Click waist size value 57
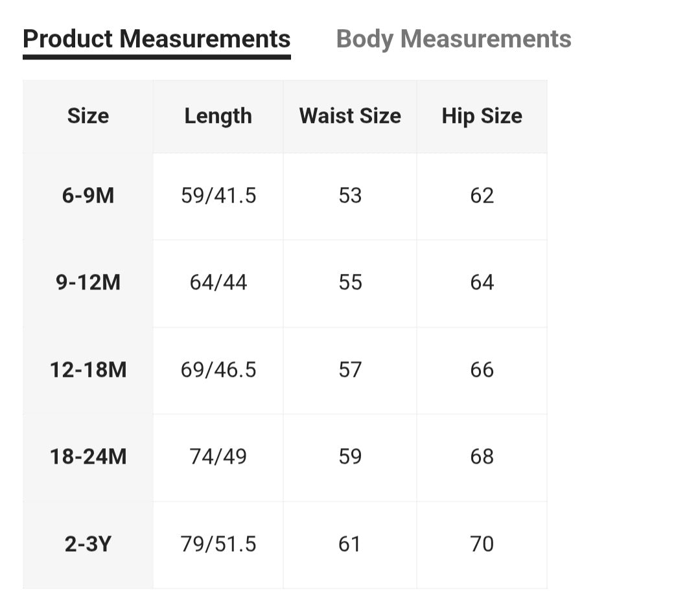The image size is (700, 601). tap(350, 370)
